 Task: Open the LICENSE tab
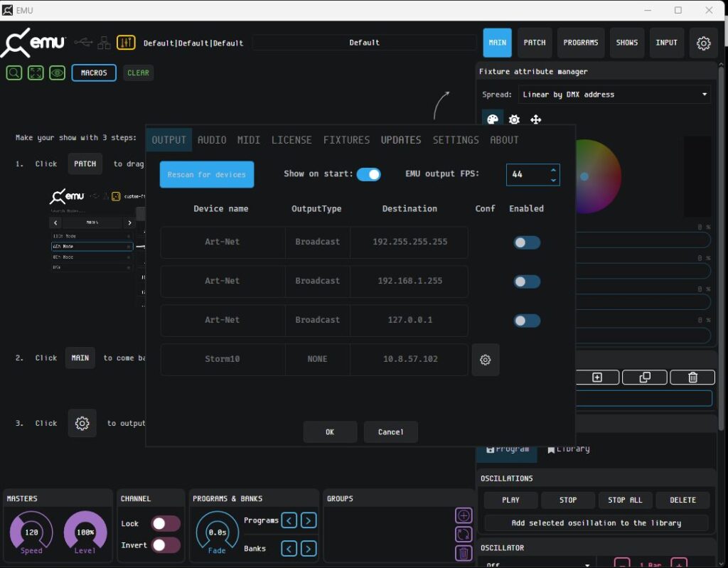click(x=291, y=140)
